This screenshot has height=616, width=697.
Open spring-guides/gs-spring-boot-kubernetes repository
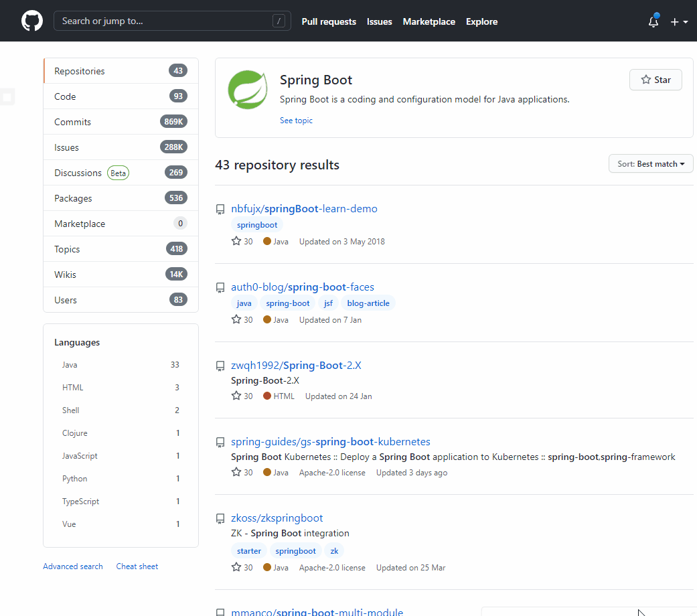331,442
